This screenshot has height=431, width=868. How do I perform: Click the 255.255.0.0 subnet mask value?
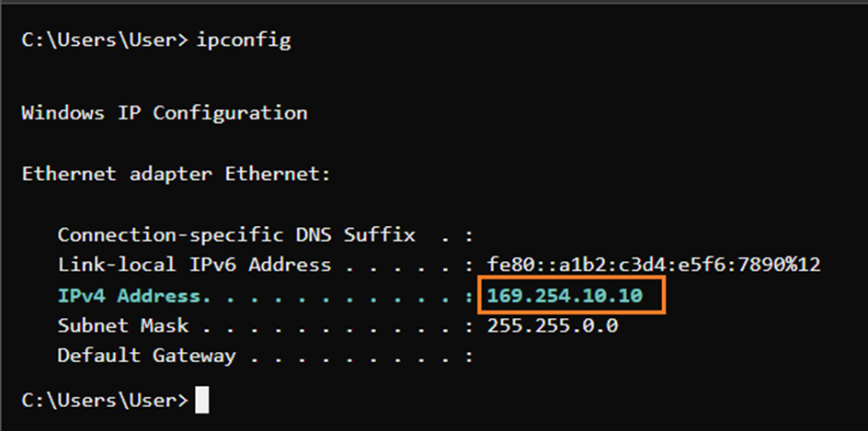(553, 325)
